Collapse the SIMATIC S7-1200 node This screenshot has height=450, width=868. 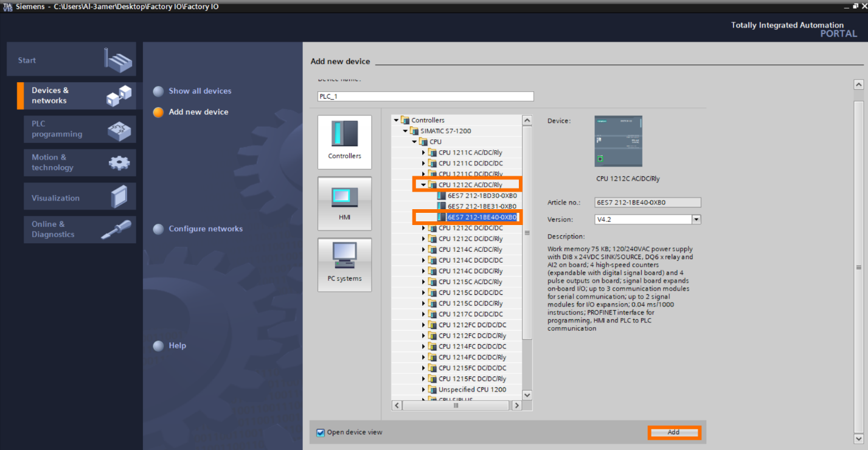point(406,131)
